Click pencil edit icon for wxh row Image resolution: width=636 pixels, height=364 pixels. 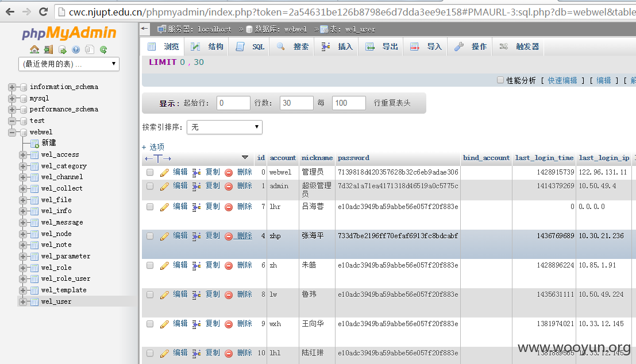(x=164, y=324)
